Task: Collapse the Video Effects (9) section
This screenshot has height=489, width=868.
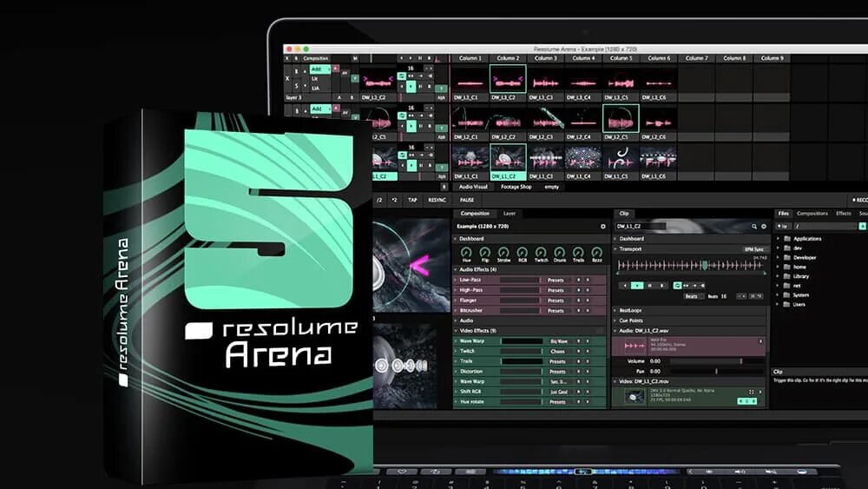Action: tap(457, 331)
